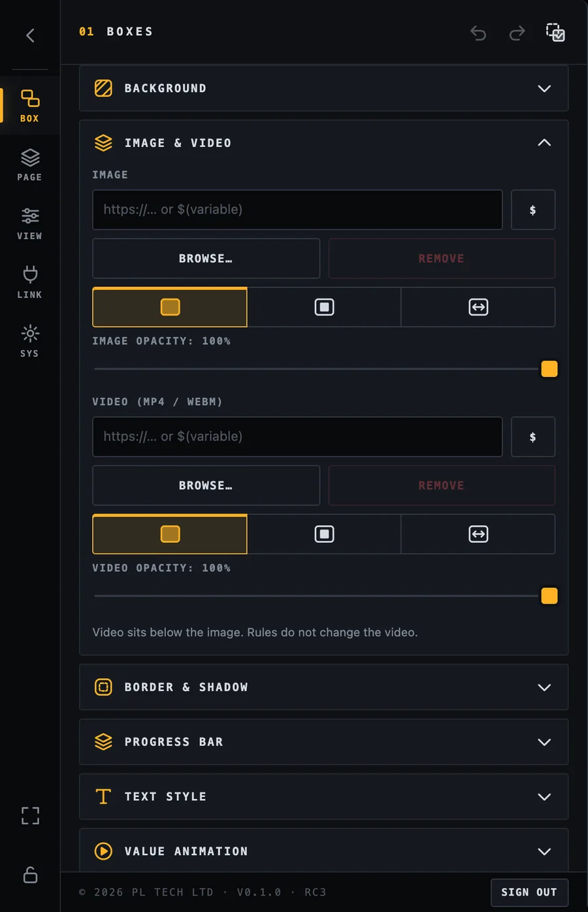Undo the last change
The height and width of the screenshot is (912, 588).
(478, 33)
